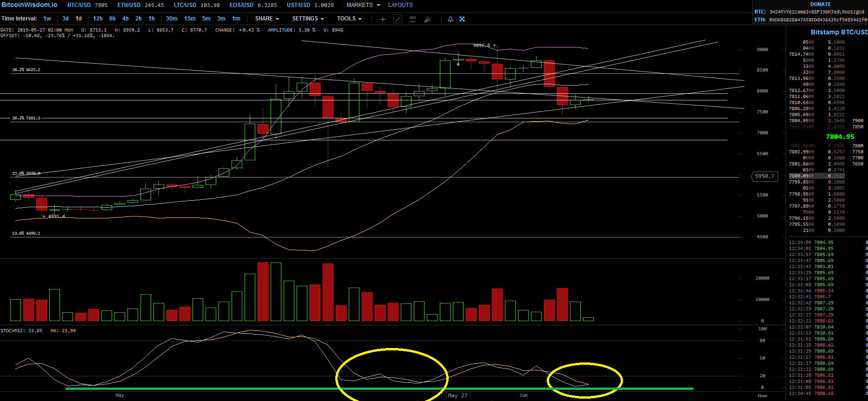Click the May 27 date marker

click(458, 395)
